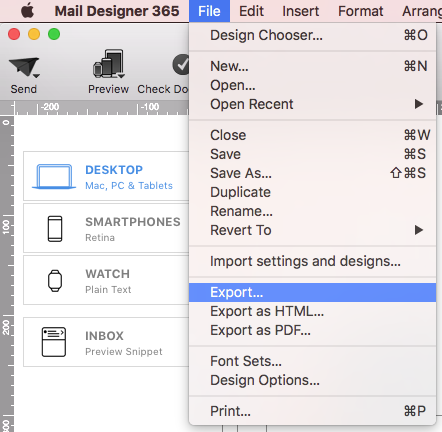Screen dimensions: 442x432
Task: Choose Duplicate in the File menu
Action: (312, 192)
